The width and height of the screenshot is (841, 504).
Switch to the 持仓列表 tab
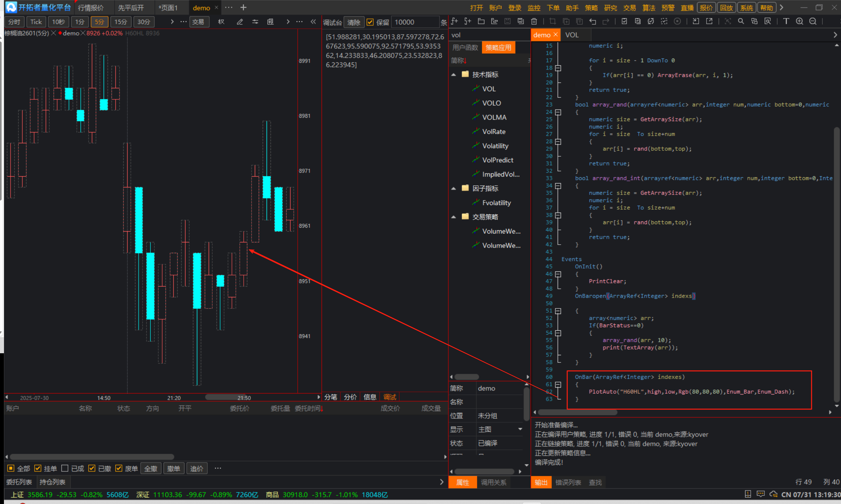pyautogui.click(x=52, y=481)
